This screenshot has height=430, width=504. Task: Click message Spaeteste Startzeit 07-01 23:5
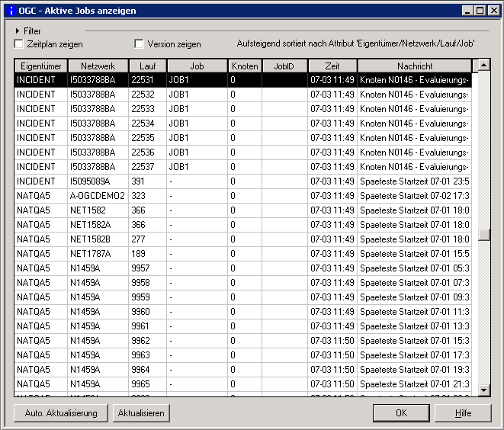click(414, 181)
